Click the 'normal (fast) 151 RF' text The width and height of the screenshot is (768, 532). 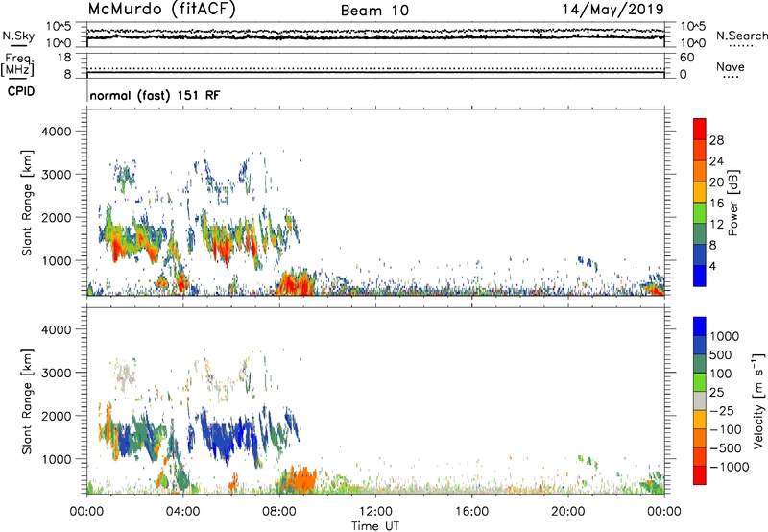(x=155, y=95)
